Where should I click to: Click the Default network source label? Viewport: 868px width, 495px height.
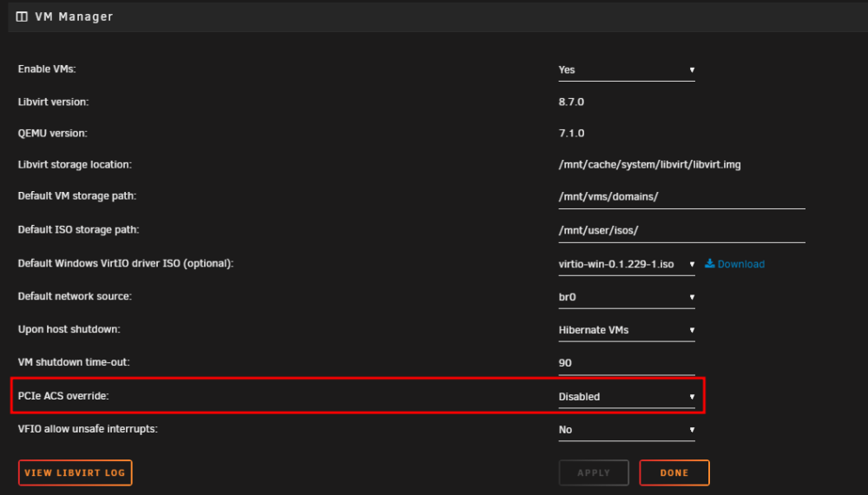coord(75,296)
